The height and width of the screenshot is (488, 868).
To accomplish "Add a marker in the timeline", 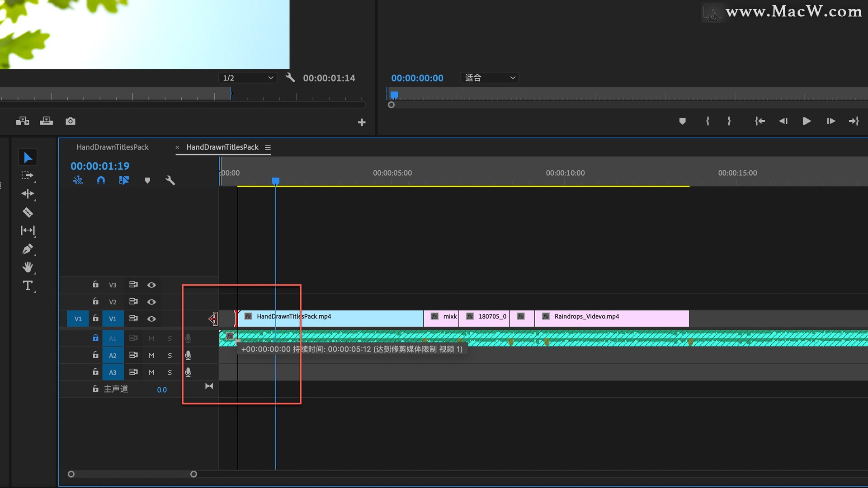I will coord(147,180).
